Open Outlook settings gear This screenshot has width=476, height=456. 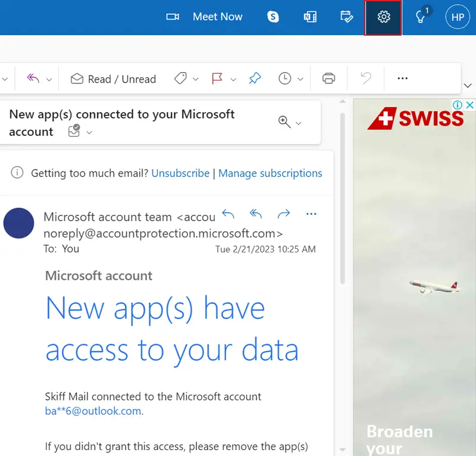[x=384, y=17]
